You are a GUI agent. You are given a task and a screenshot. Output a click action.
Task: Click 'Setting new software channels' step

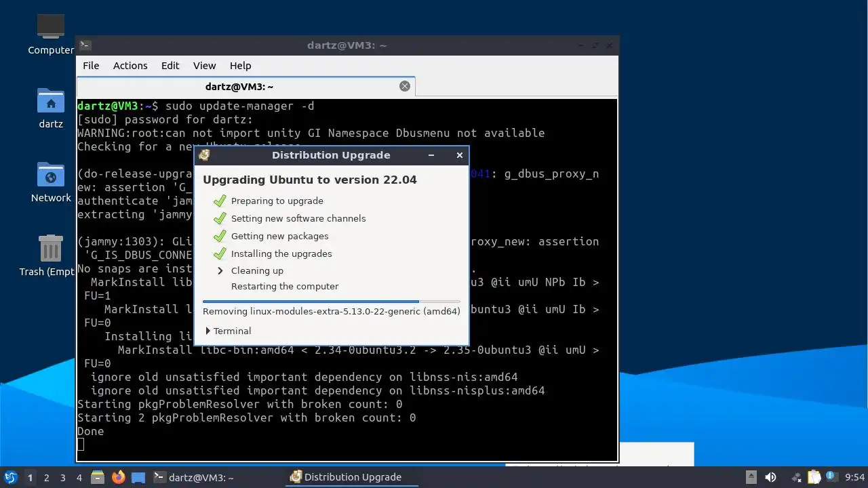[298, 218]
